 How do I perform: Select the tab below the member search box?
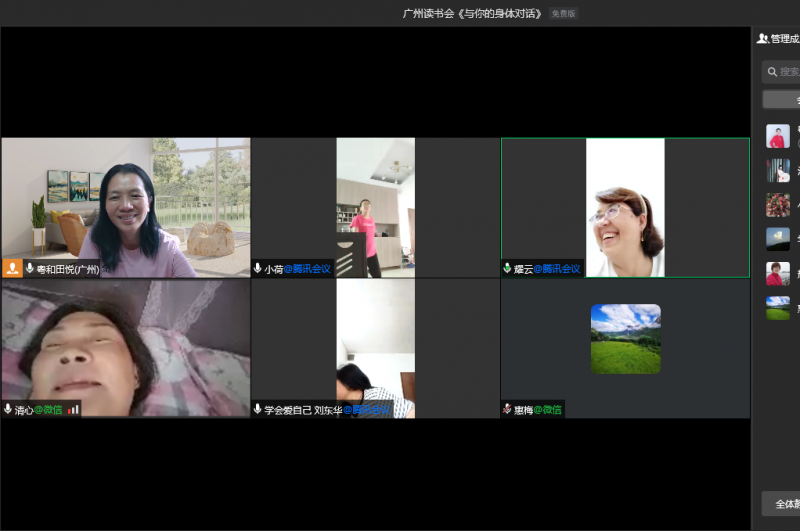click(781, 99)
